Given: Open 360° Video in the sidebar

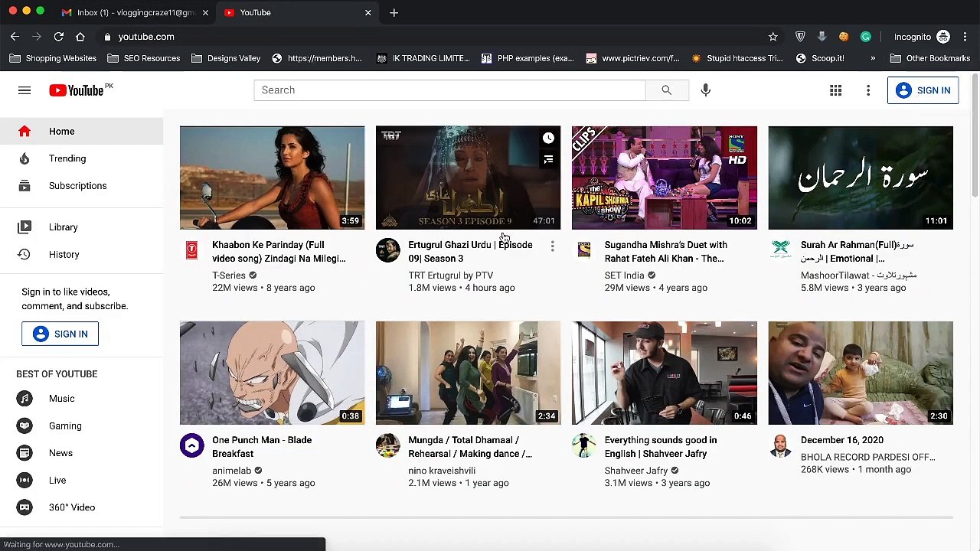Looking at the screenshot, I should coord(81,507).
